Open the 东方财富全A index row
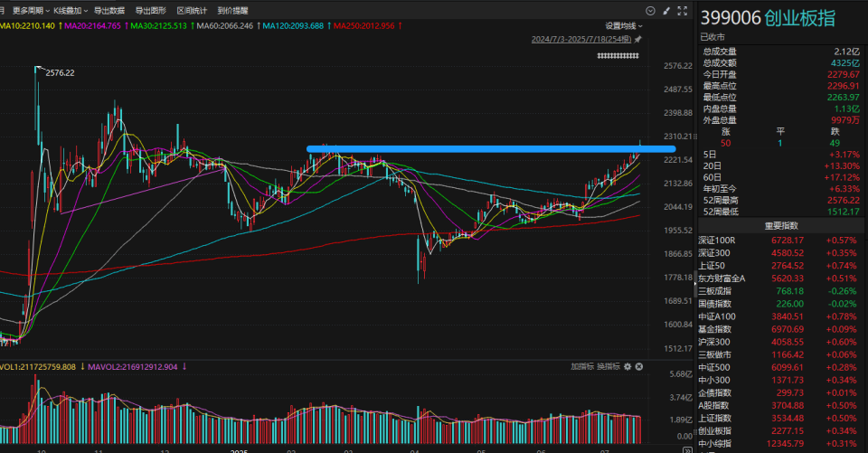 [778, 278]
